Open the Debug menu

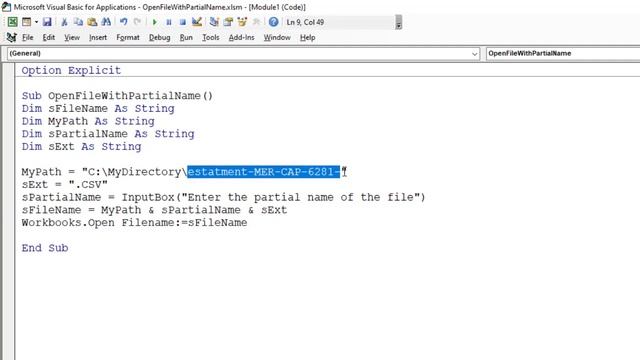point(160,38)
